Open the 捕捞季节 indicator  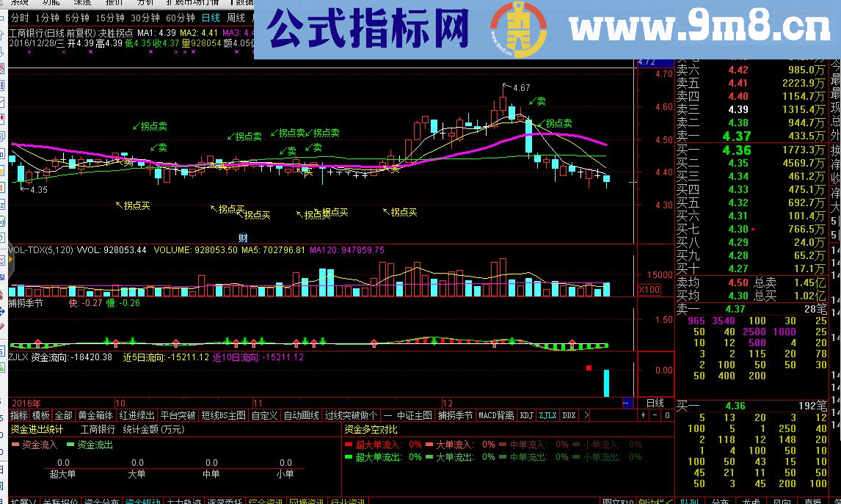(x=456, y=414)
